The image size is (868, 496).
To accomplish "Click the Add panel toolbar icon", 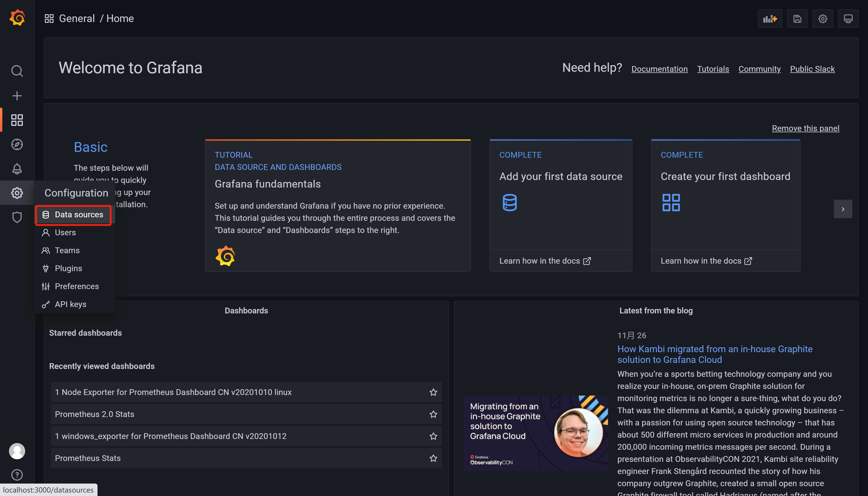I will tap(770, 19).
